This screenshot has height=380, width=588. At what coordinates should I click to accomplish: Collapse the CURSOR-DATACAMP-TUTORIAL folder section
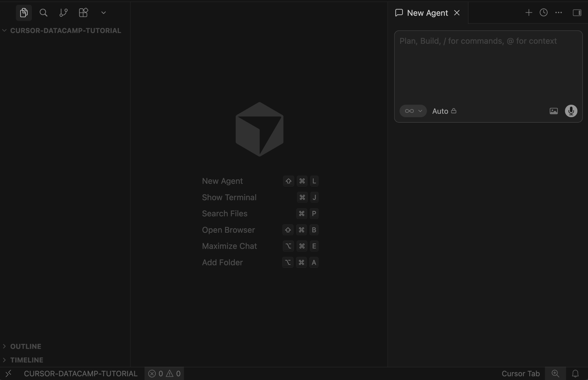[x=65, y=30]
